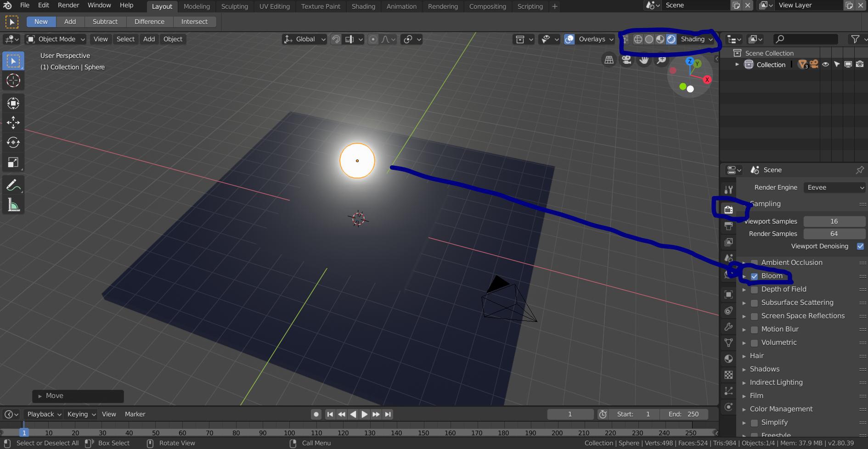Viewport: 868px width, 449px height.
Task: Switch to solid shading mode
Action: (x=649, y=39)
